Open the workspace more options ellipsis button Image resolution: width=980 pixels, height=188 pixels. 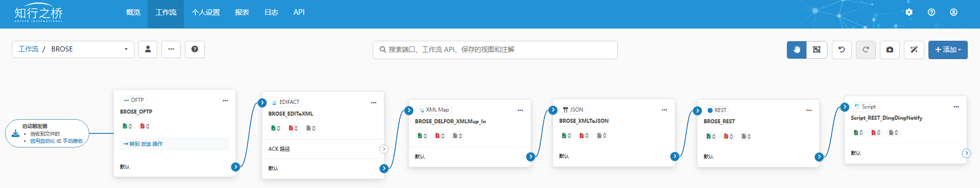[x=171, y=49]
